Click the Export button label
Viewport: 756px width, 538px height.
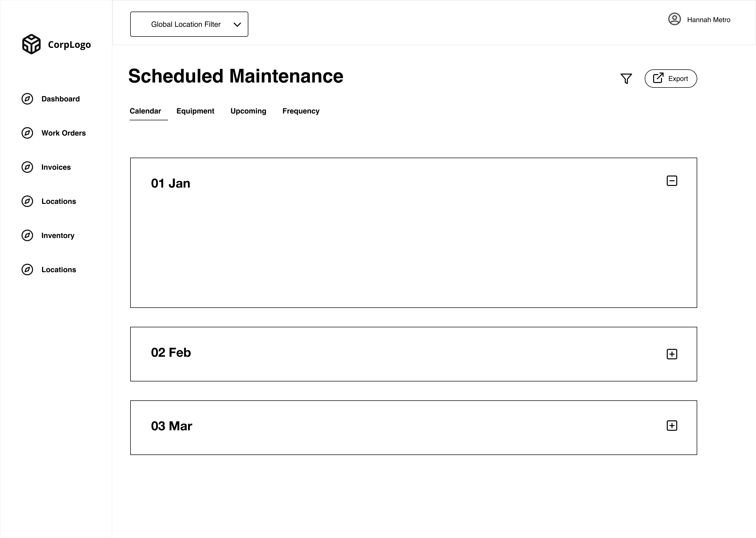pos(678,79)
